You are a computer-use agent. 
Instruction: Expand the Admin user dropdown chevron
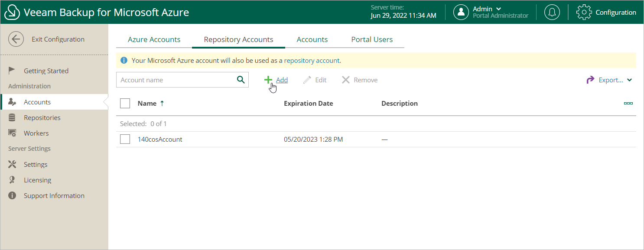498,9
